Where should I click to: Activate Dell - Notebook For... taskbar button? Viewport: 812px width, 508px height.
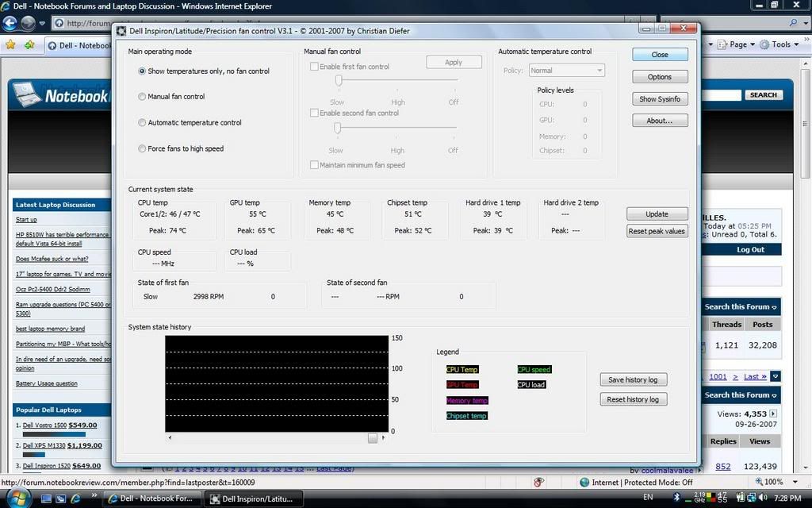pyautogui.click(x=152, y=498)
